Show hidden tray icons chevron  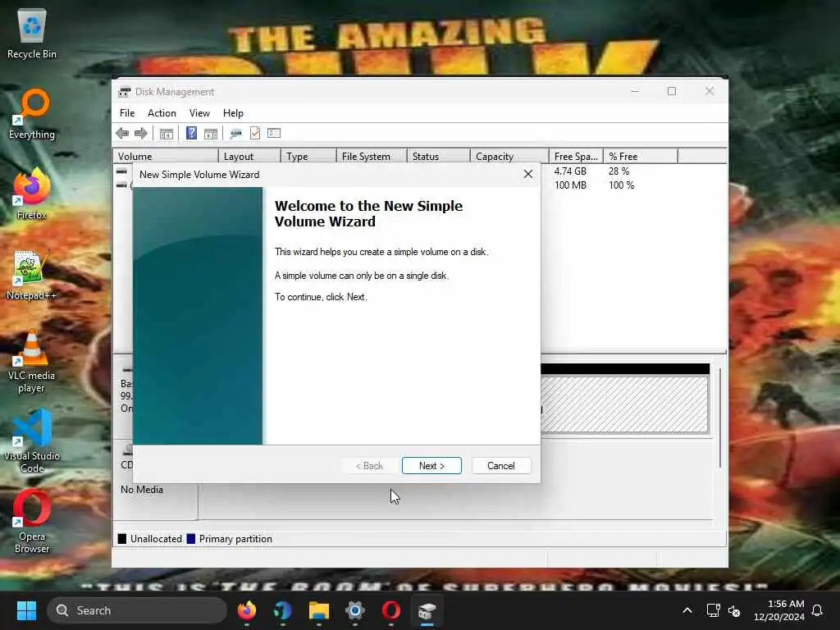[687, 610]
